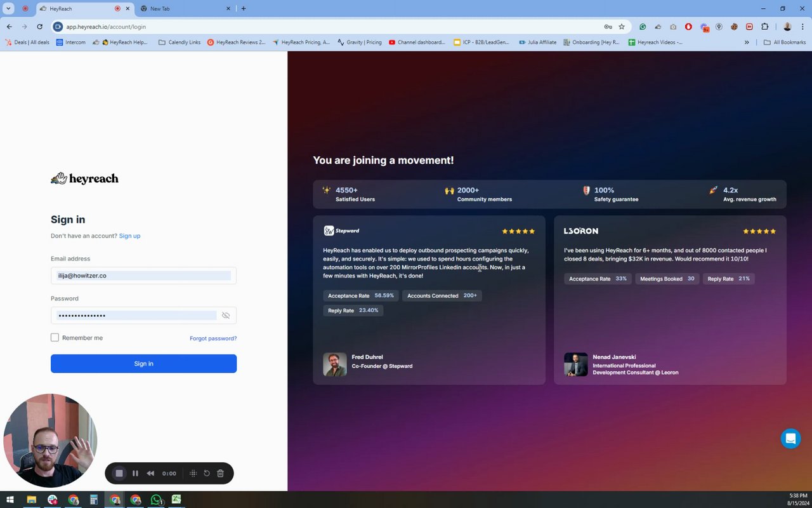Restart the recording with circular arrow icon
The width and height of the screenshot is (812, 508).
(x=207, y=473)
